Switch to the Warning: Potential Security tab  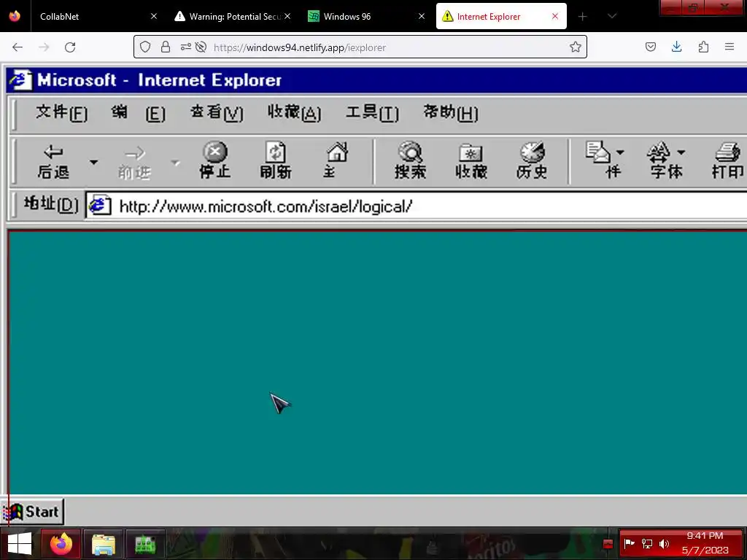[x=233, y=16]
